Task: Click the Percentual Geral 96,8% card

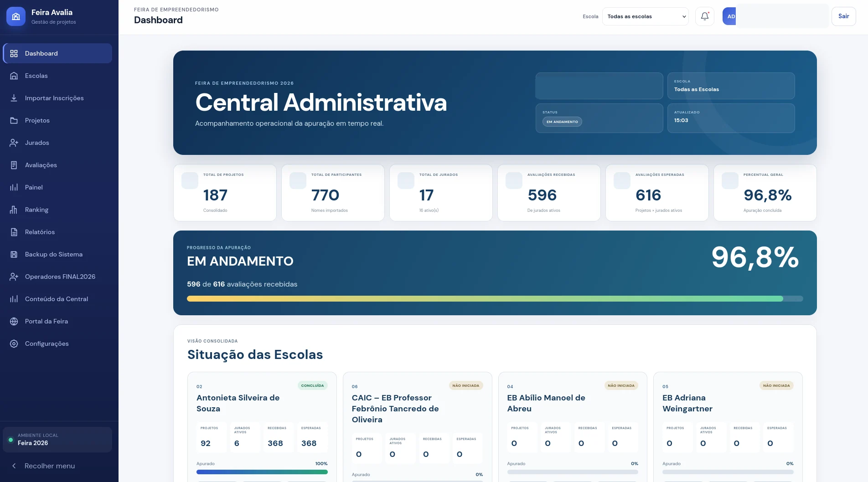Action: [765, 193]
